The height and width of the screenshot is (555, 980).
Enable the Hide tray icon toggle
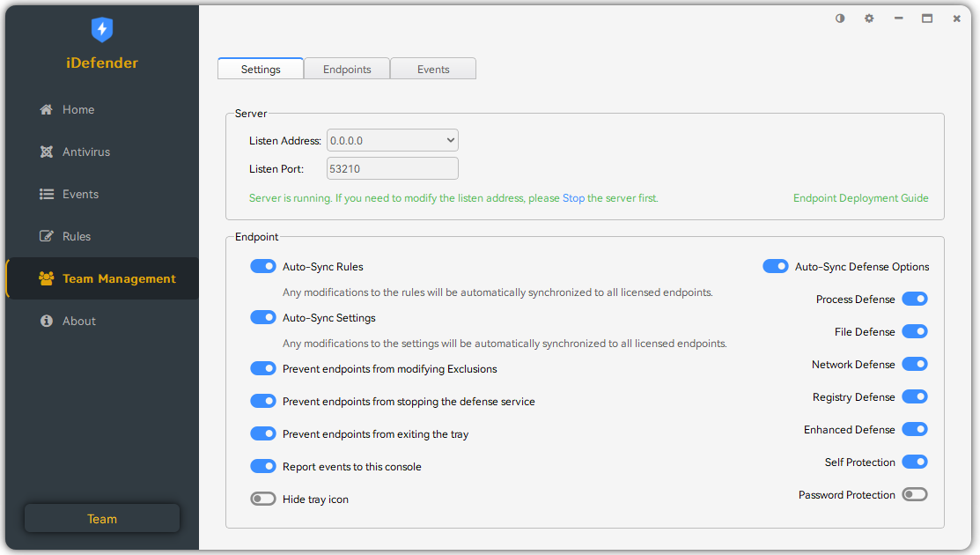(263, 499)
